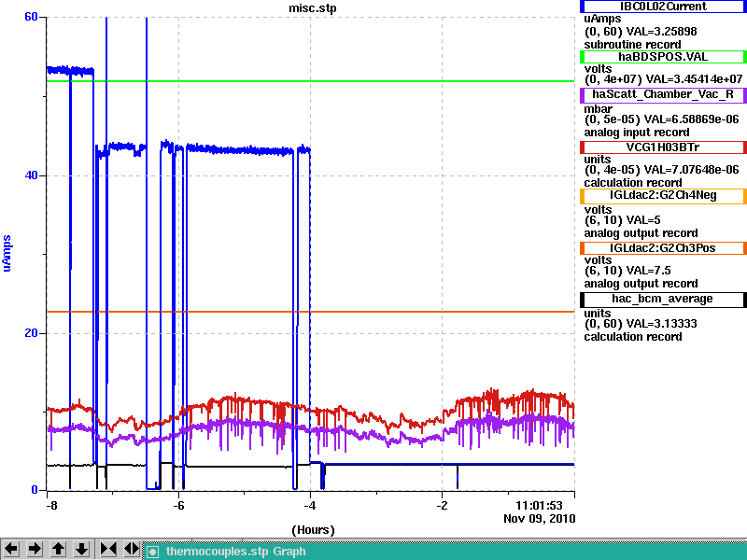747x560 pixels.
Task: Click the x-axis -2 tick label
Action: (442, 505)
